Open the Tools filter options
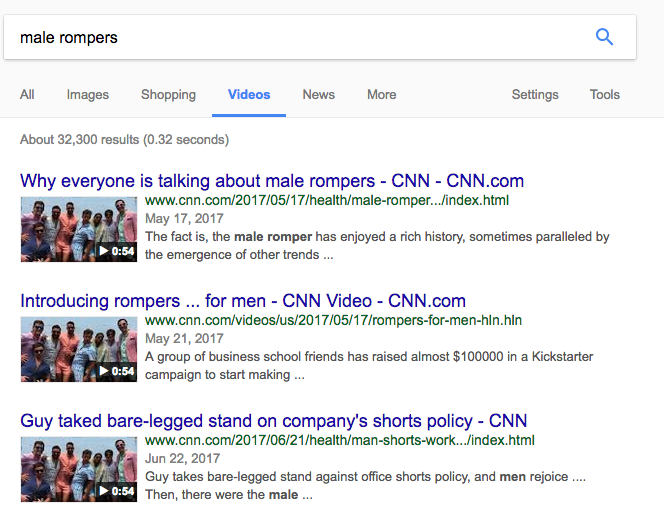Viewport: 664px width, 522px height. (x=604, y=95)
